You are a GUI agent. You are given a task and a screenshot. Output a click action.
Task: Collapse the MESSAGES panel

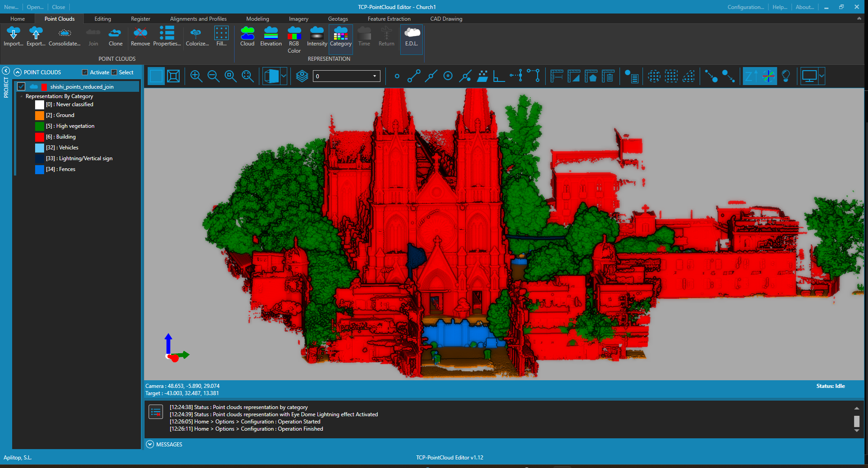coord(150,444)
